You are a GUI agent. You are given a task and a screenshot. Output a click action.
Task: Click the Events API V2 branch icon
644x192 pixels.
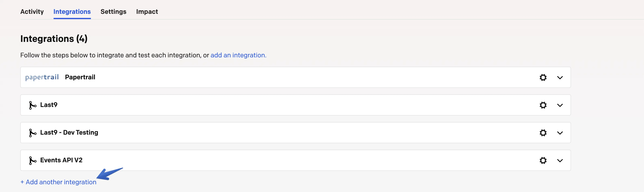tap(32, 160)
